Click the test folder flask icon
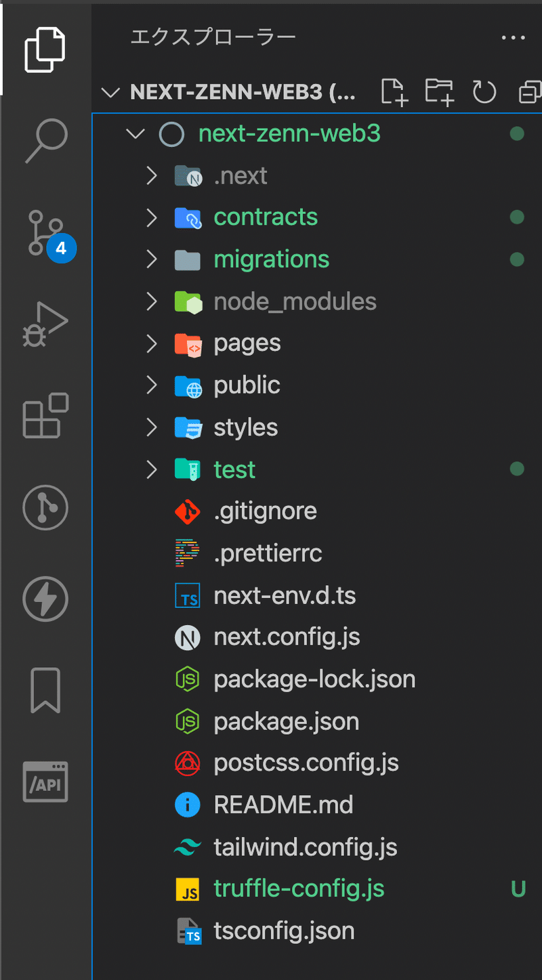 188,469
